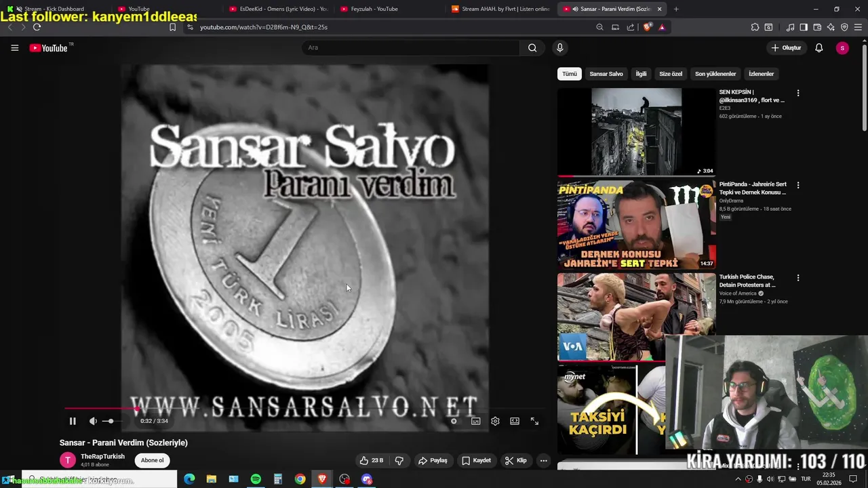Open options for the Turkish Police Chase video

[x=797, y=278]
